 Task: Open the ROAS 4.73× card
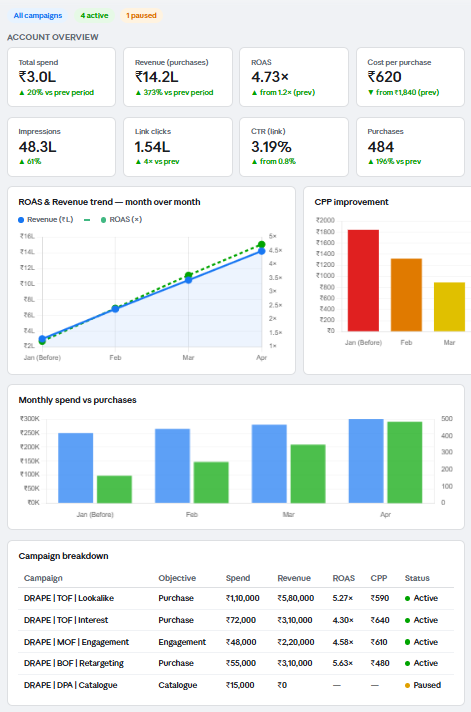pos(294,77)
